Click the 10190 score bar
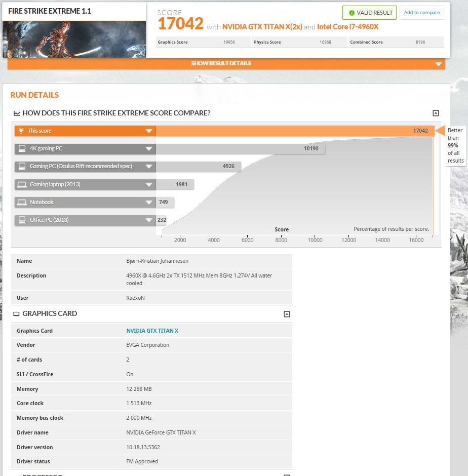468x476 pixels. [241, 149]
